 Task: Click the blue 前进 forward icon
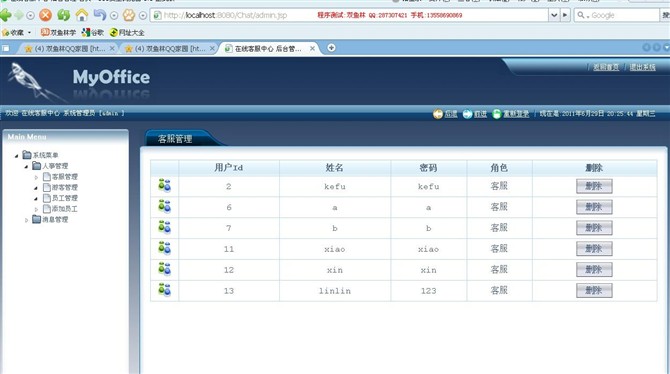click(x=467, y=114)
